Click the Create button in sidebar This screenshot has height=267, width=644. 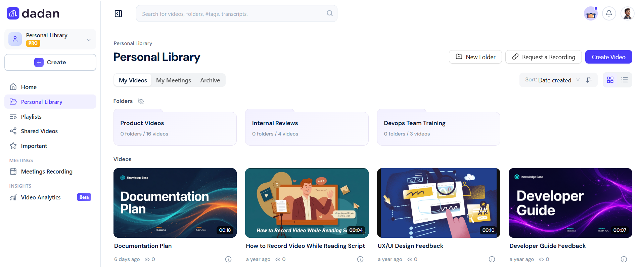click(x=50, y=62)
